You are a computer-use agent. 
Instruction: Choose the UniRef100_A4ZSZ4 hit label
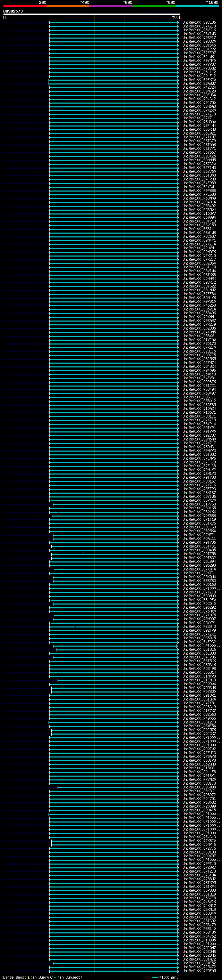(x=199, y=88)
